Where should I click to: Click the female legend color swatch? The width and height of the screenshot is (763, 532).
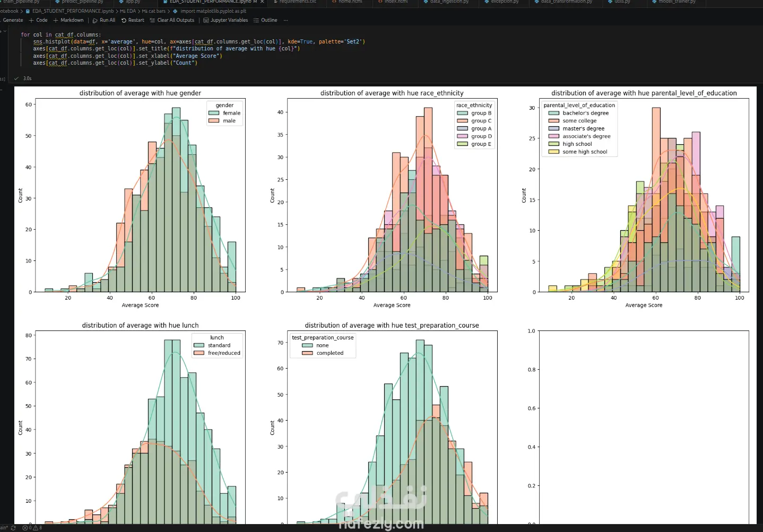coord(214,113)
